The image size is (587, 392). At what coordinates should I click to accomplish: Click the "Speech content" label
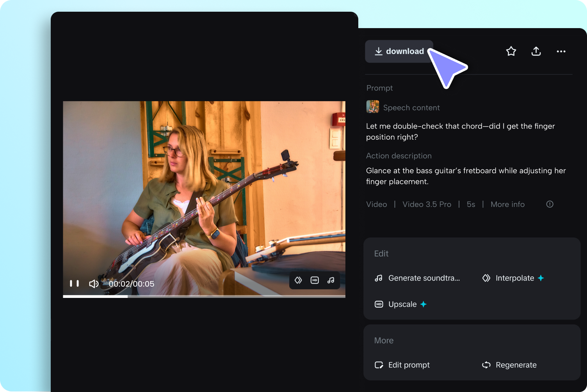pyautogui.click(x=411, y=108)
